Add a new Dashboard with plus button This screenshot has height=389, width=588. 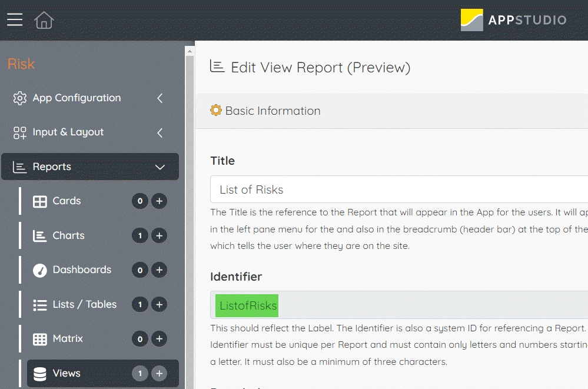tap(159, 270)
